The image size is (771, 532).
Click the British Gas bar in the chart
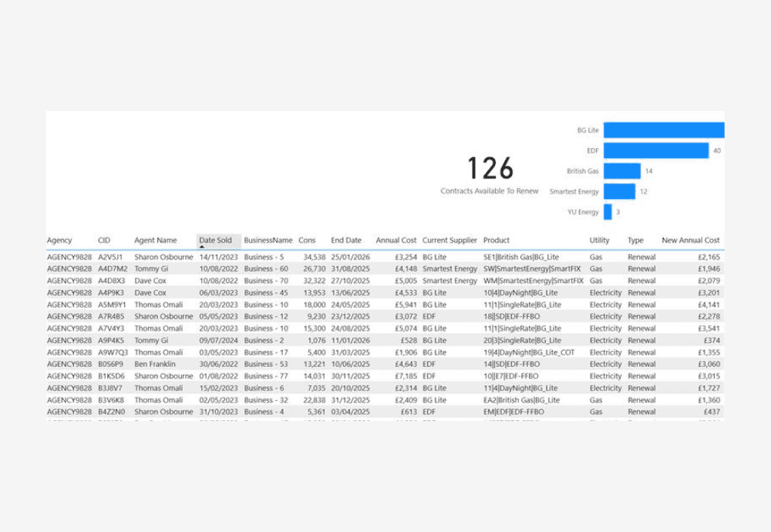622,171
